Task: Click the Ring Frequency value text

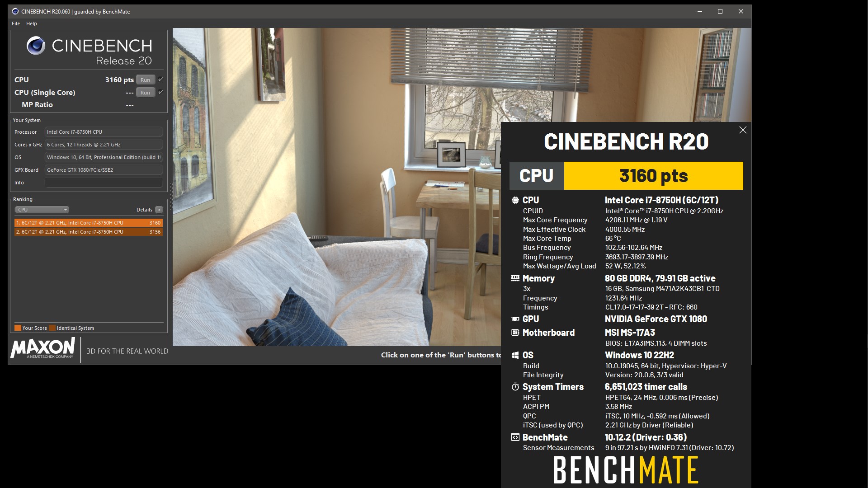Action: pyautogui.click(x=637, y=257)
